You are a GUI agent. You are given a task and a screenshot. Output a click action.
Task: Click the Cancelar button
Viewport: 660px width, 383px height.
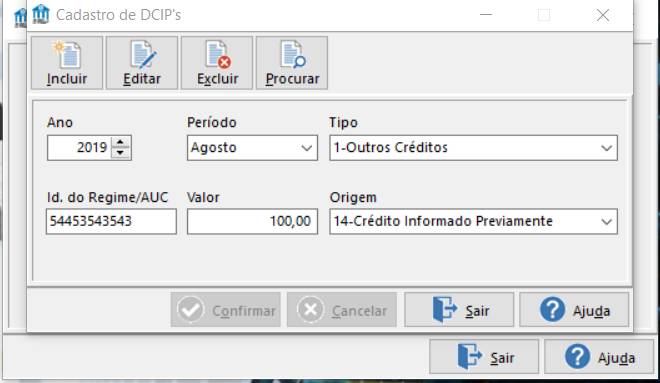click(342, 310)
